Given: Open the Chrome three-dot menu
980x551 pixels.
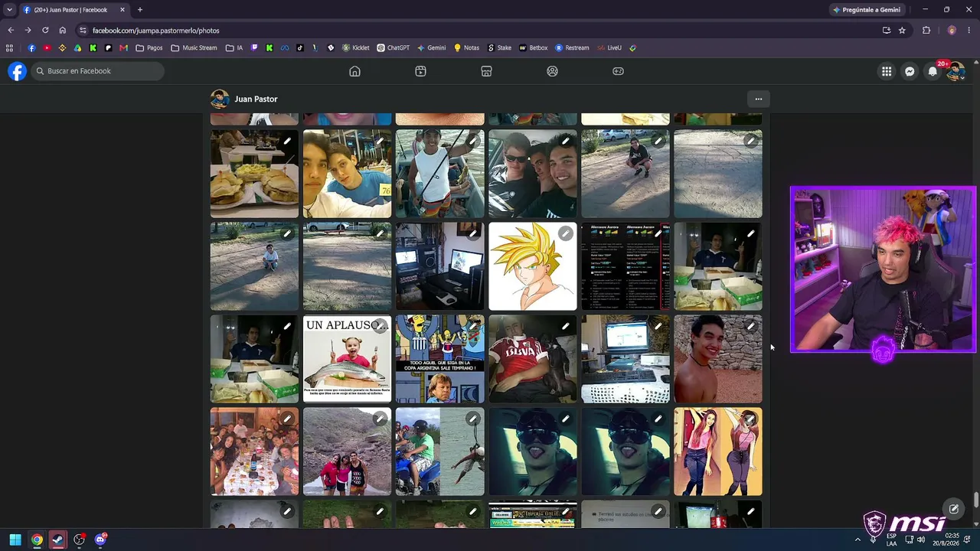Looking at the screenshot, I should tap(969, 31).
